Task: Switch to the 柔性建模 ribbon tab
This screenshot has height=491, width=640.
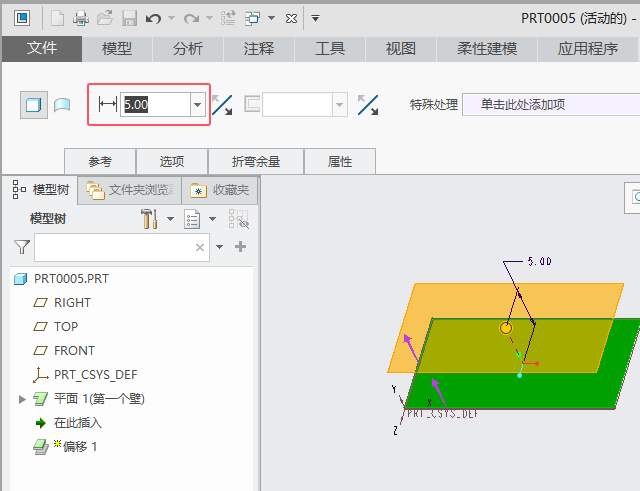Action: point(487,49)
